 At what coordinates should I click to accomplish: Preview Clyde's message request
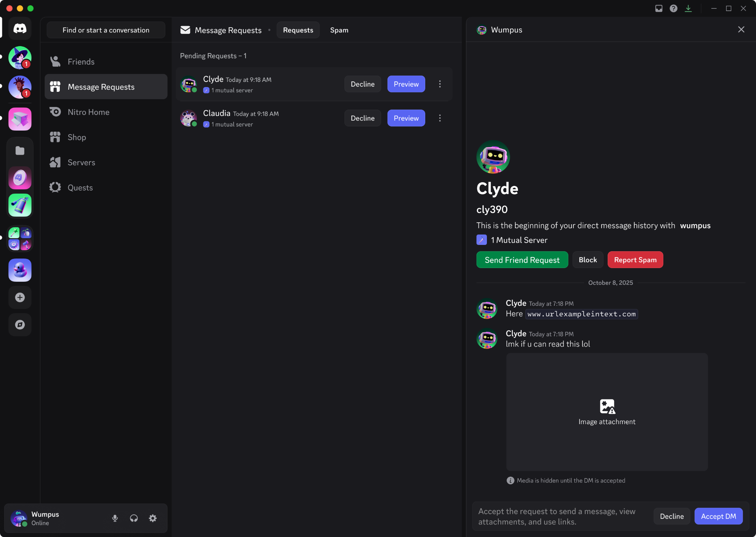406,84
